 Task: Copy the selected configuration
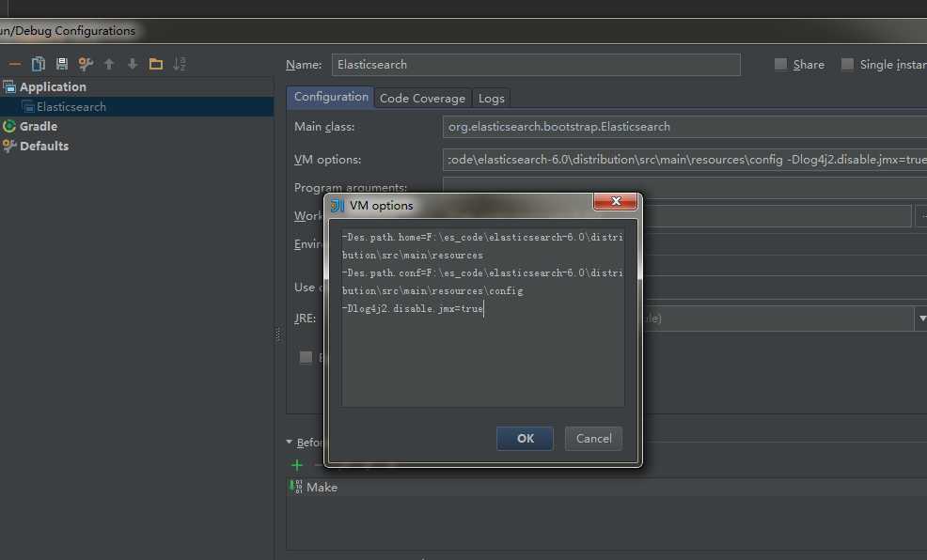coord(38,64)
